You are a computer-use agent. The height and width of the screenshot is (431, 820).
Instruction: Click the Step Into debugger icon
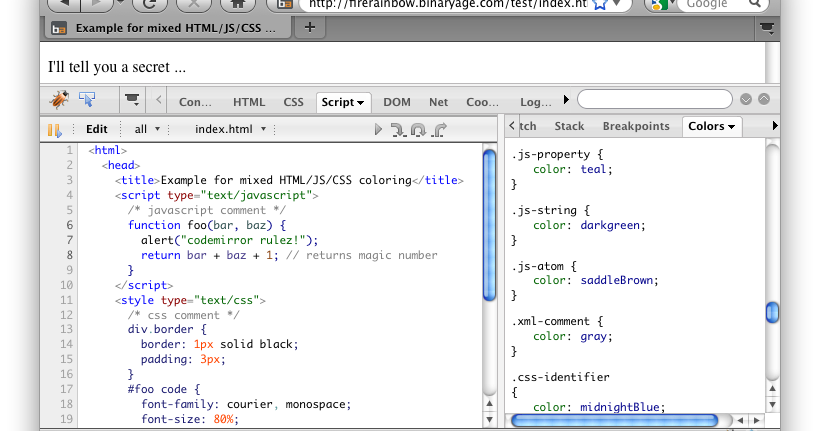tap(398, 129)
